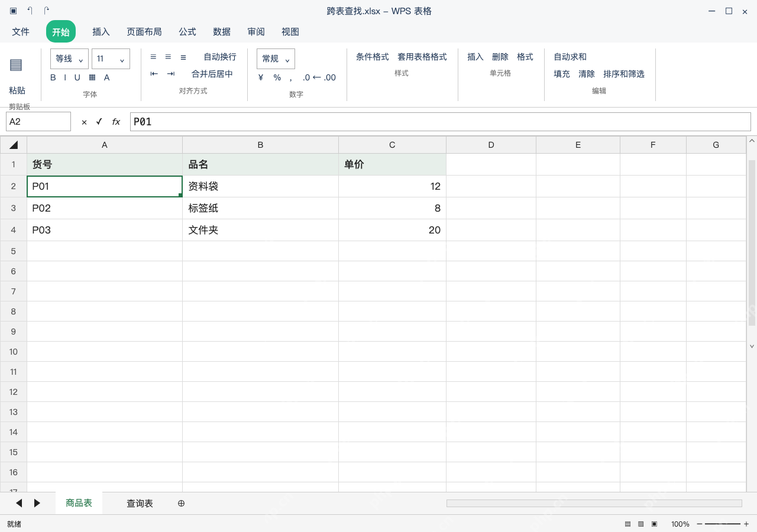Open conditional formatting options 条件格式
This screenshot has width=757, height=532.
(x=373, y=57)
